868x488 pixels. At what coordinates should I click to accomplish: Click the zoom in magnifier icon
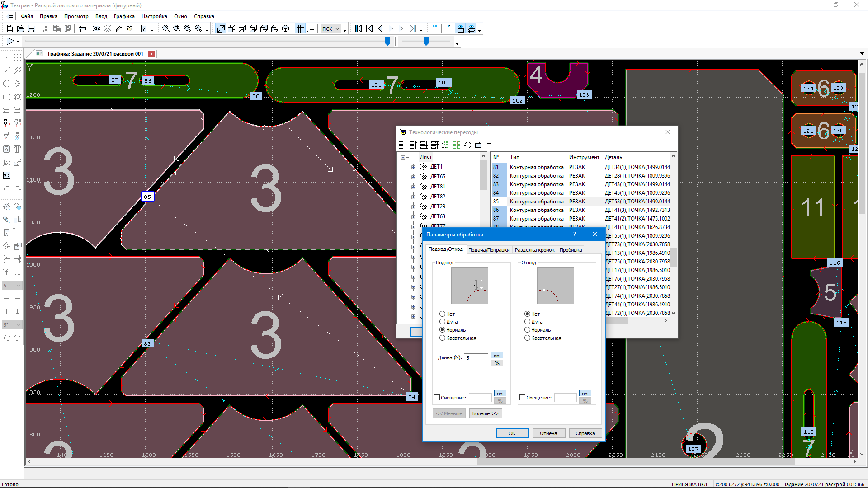coord(165,28)
